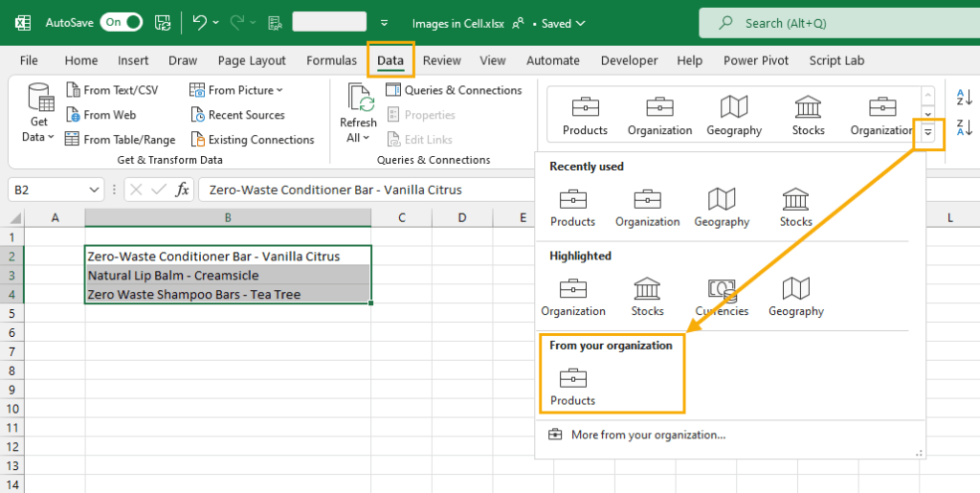Click From Table/Range
The width and height of the screenshot is (980, 493).
click(x=121, y=140)
